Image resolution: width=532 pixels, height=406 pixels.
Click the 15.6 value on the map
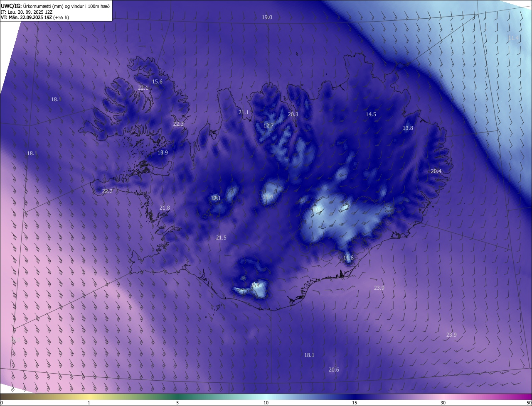pyautogui.click(x=157, y=81)
